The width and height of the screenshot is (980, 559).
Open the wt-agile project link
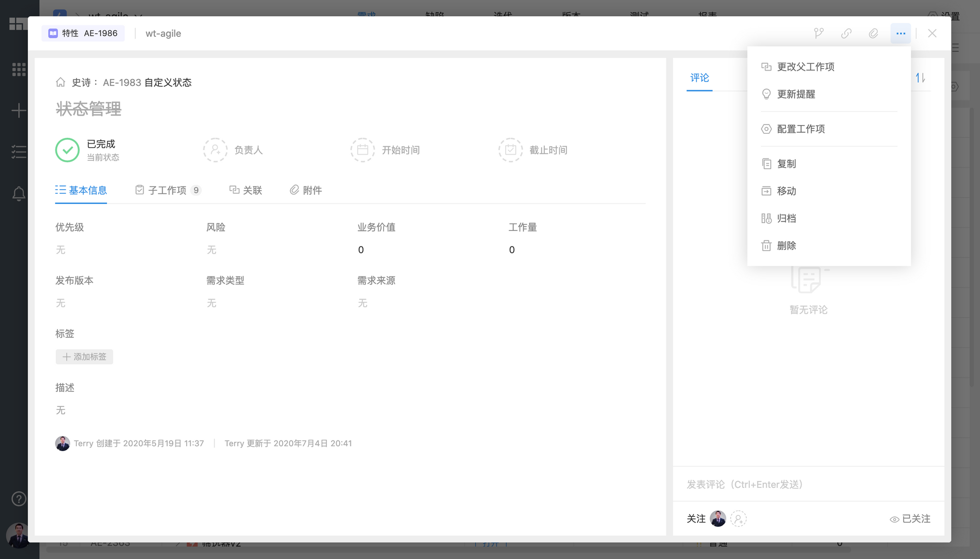[x=163, y=33]
